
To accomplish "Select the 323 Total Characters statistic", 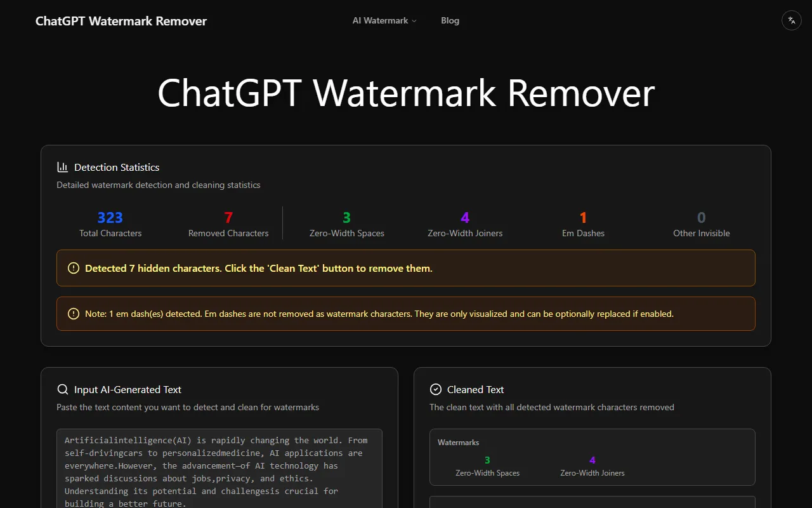I will 110,218.
